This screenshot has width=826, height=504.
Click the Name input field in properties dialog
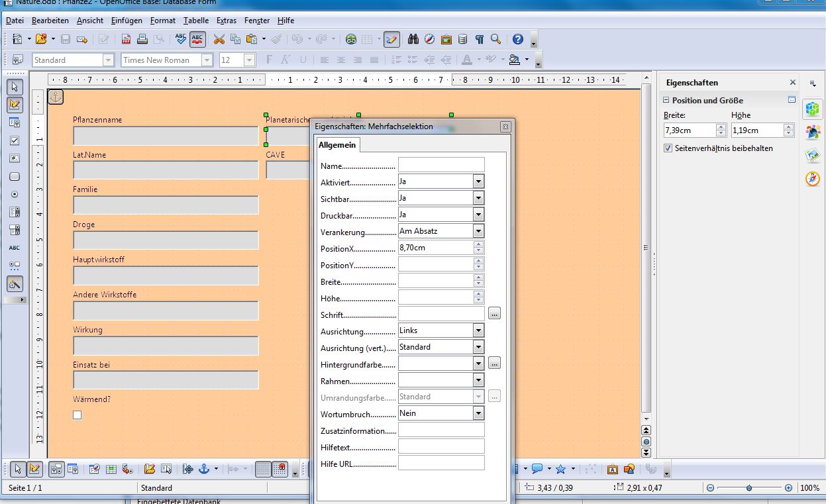[441, 165]
